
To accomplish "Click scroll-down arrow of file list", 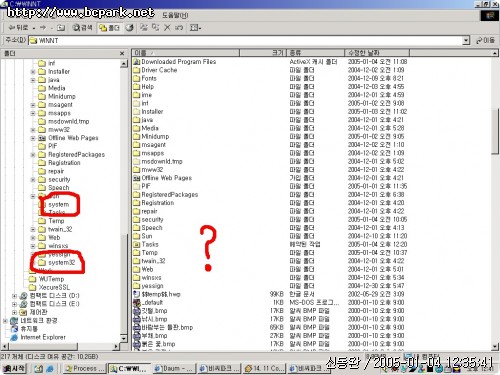I will (495, 347).
